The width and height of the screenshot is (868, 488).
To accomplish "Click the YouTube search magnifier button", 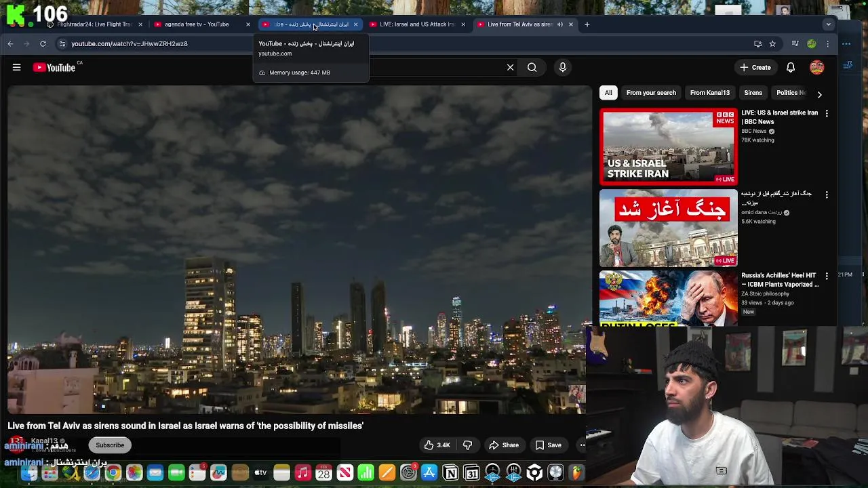I will click(x=532, y=67).
